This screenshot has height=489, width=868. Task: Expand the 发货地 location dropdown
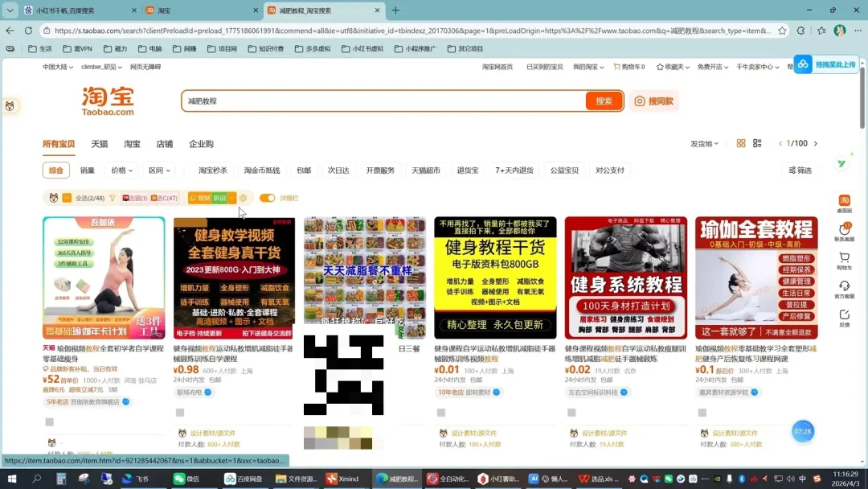tap(704, 144)
